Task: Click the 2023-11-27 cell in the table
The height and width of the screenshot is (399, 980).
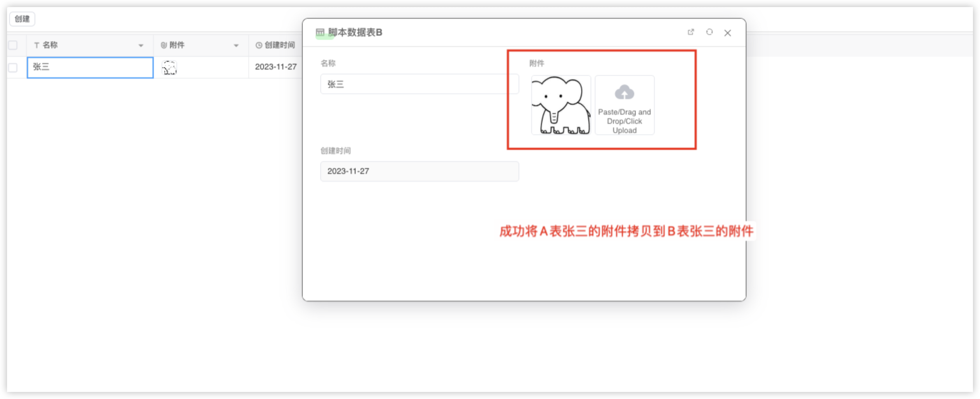Action: pyautogui.click(x=276, y=67)
